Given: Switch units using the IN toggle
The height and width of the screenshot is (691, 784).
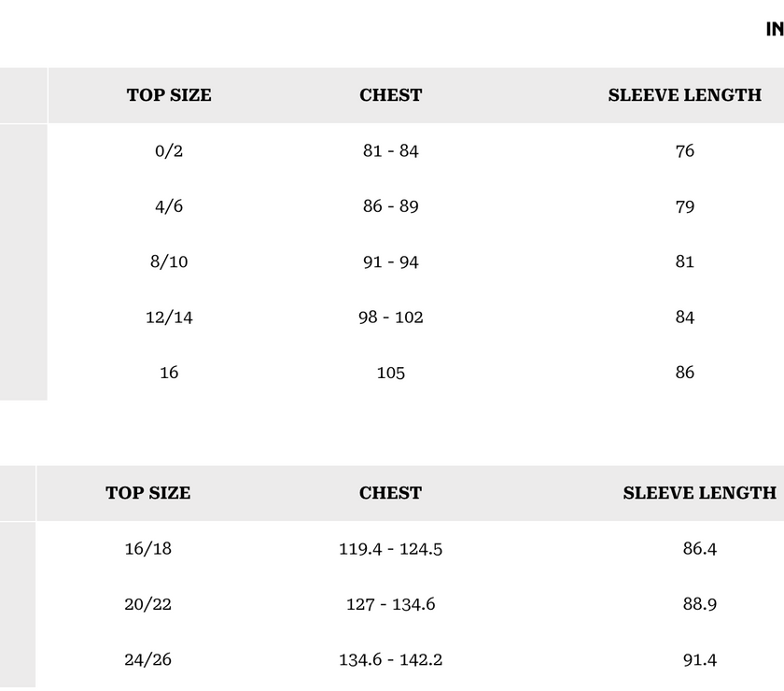Looking at the screenshot, I should 774,29.
